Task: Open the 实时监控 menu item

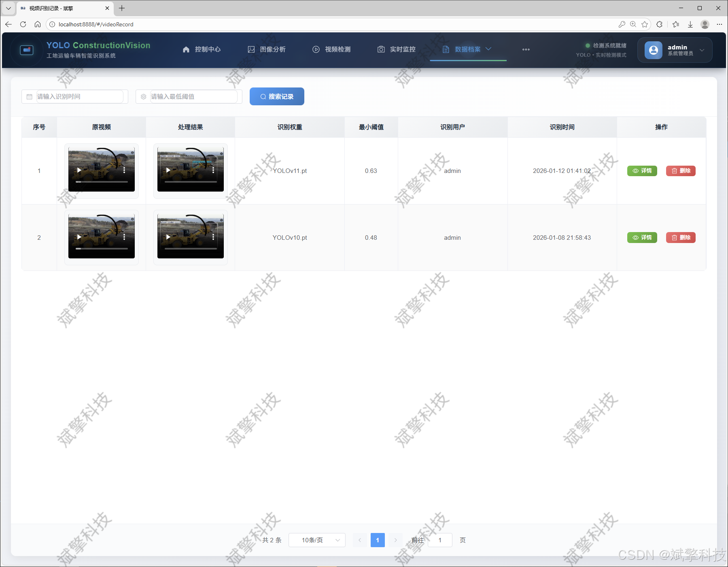Action: tap(397, 49)
